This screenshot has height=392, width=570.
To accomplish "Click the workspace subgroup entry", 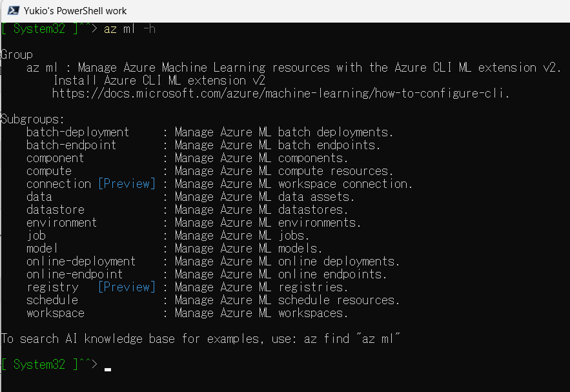I will point(55,313).
